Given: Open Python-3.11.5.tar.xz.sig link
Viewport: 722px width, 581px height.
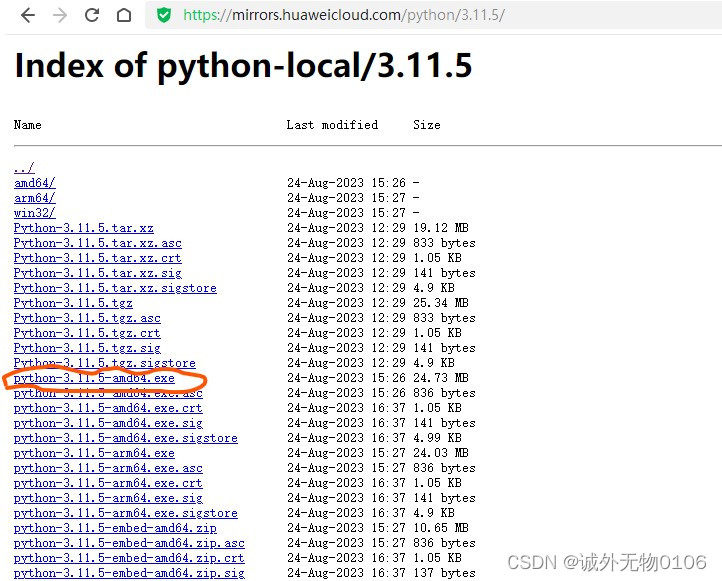Looking at the screenshot, I should coord(98,273).
